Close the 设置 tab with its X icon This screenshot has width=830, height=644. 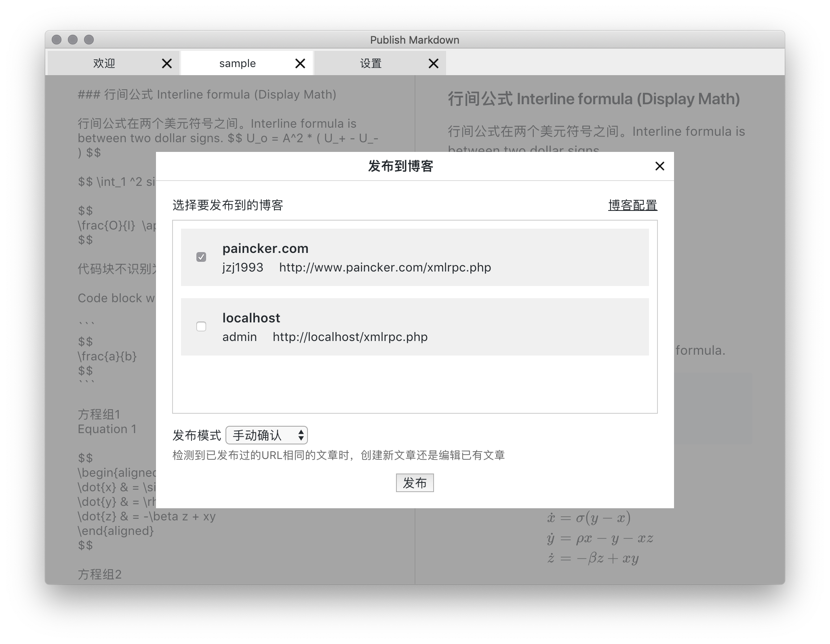[x=433, y=63]
